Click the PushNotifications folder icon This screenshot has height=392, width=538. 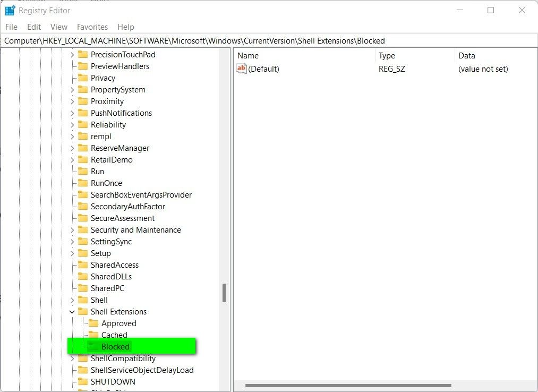(x=83, y=113)
